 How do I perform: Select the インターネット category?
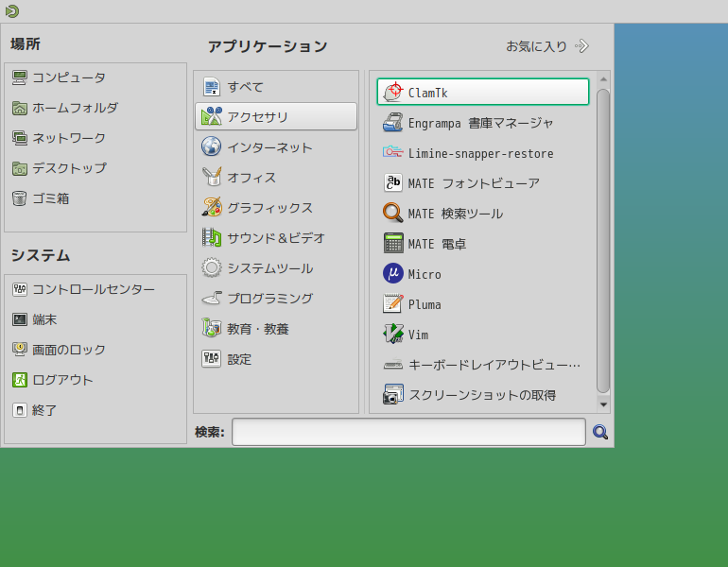tap(276, 147)
